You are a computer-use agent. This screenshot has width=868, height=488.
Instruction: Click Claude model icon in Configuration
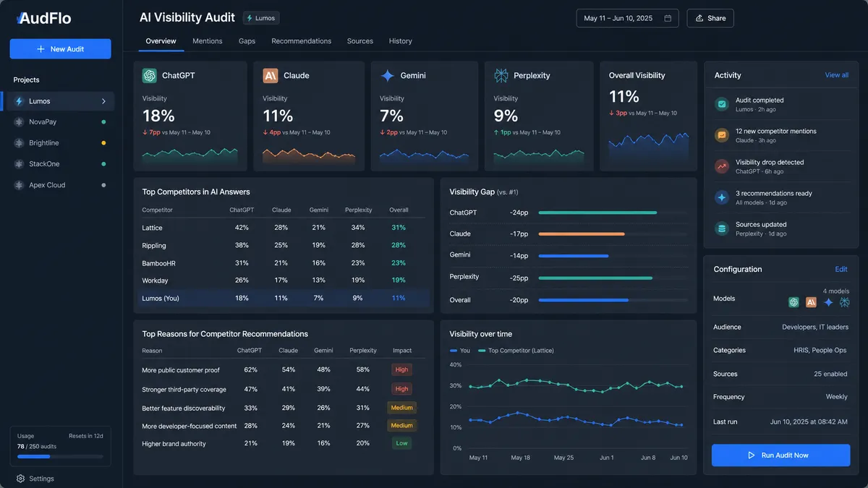coord(811,302)
